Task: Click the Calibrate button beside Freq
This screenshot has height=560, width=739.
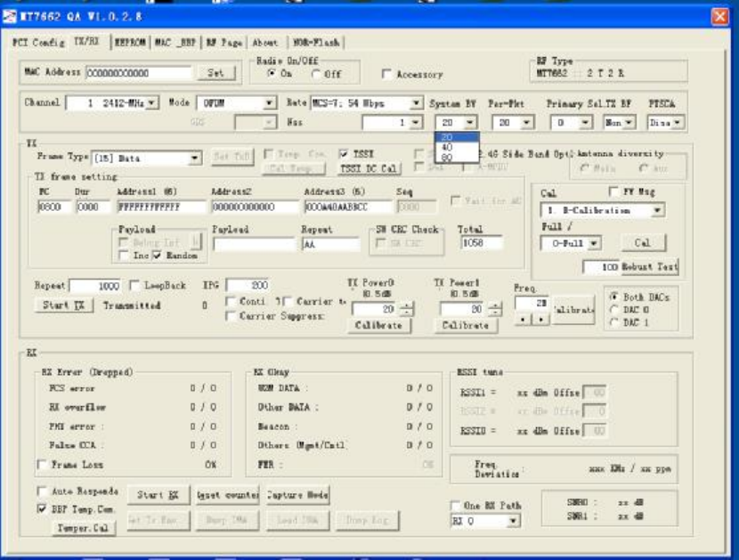Action: click(x=573, y=310)
